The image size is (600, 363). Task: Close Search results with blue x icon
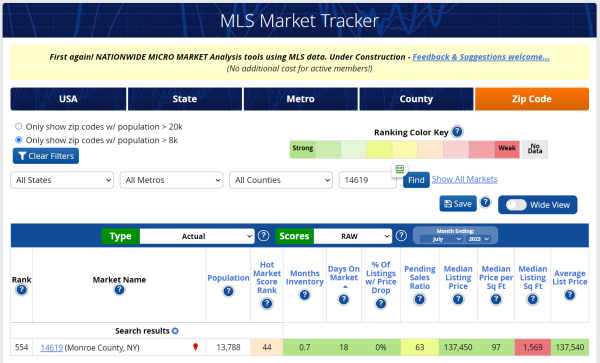tap(175, 331)
